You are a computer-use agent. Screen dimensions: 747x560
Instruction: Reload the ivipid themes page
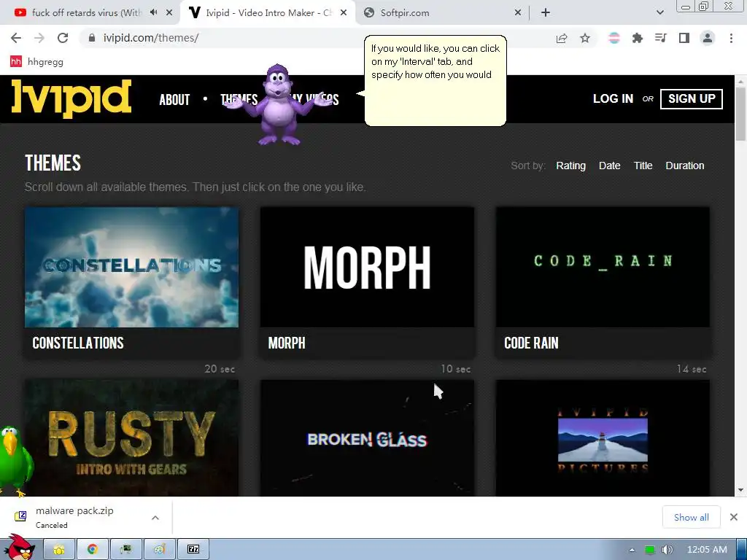[63, 38]
